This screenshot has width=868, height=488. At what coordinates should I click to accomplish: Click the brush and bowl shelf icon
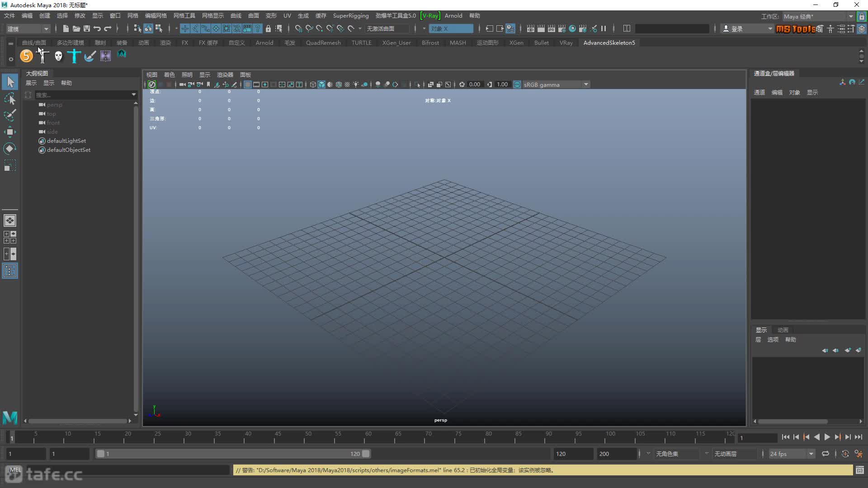pos(90,56)
